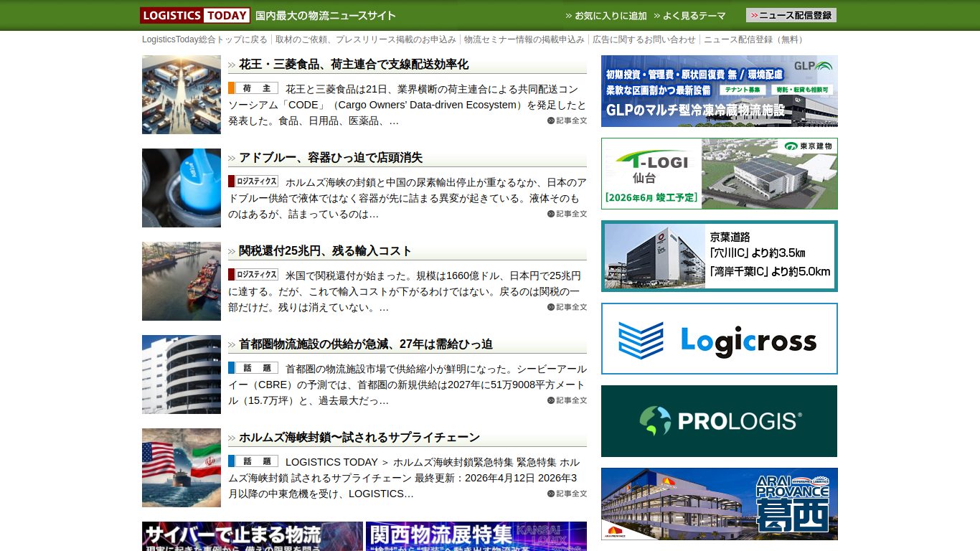Open よく見るテーマ link
This screenshot has height=551, width=980.
click(689, 16)
